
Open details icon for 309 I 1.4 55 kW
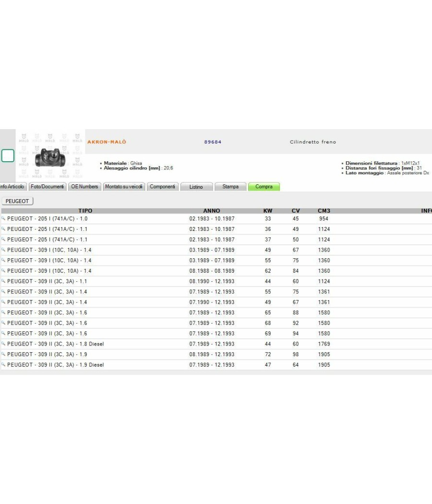point(3,260)
